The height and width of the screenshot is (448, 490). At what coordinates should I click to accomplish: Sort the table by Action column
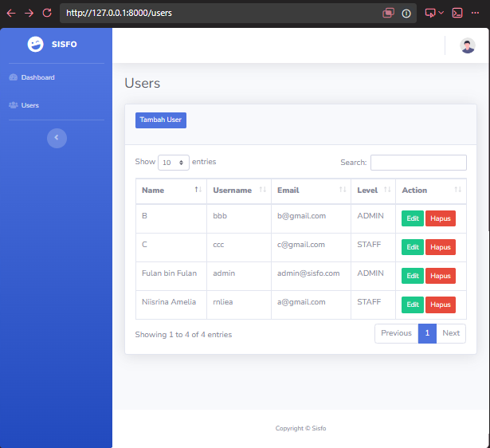click(431, 191)
